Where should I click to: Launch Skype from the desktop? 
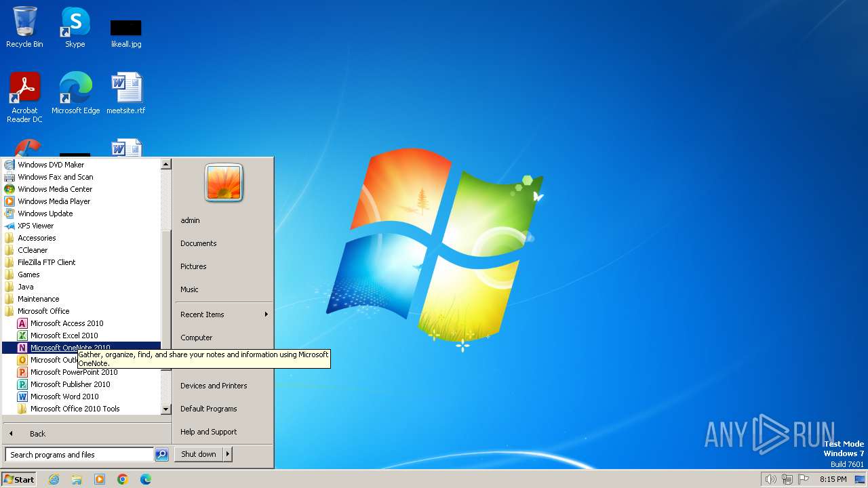pyautogui.click(x=75, y=27)
